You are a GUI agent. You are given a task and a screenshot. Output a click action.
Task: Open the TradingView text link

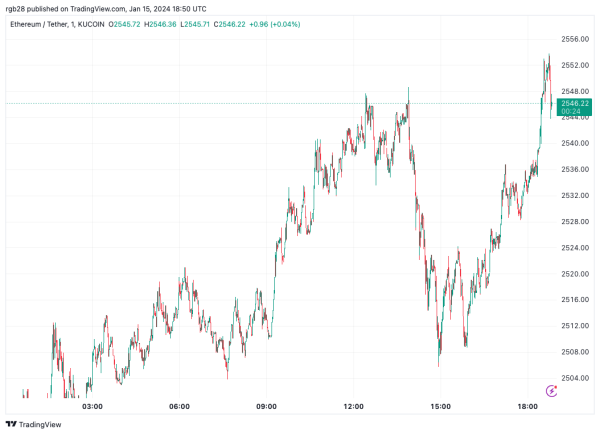pyautogui.click(x=40, y=424)
